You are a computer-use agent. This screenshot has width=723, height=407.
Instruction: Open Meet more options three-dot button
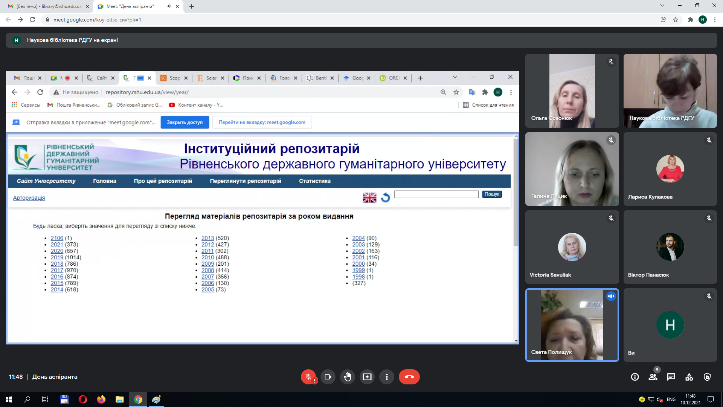click(x=386, y=377)
